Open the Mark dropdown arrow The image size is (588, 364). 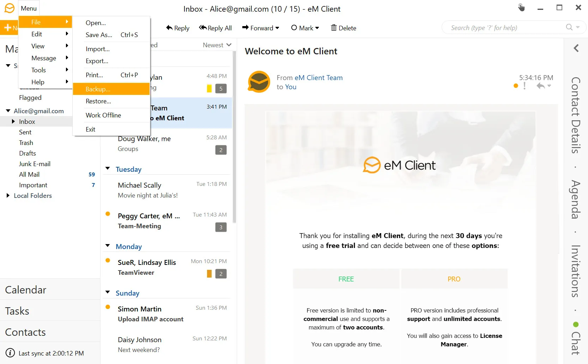[x=317, y=28]
